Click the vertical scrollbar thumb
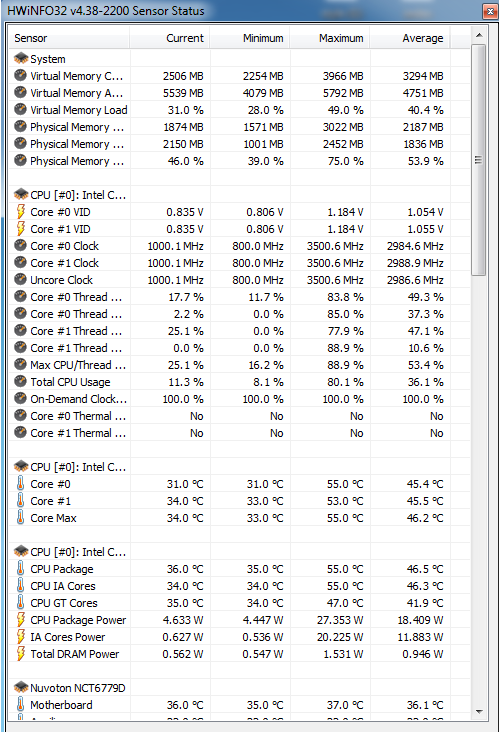The image size is (499, 732). click(478, 160)
